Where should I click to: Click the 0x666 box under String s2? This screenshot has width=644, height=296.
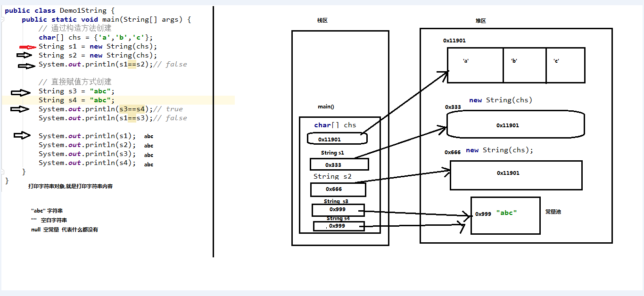tap(338, 189)
